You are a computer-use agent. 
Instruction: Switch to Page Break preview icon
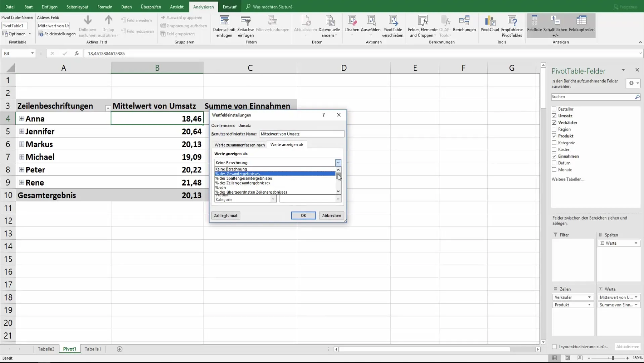coord(580,358)
